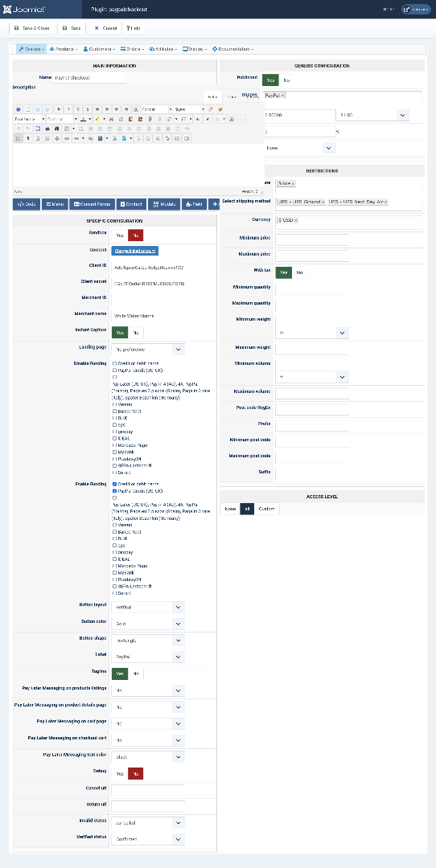Viewport: 436px width, 868px height.
Task: Click Undo in the description editor
Action: point(38,109)
